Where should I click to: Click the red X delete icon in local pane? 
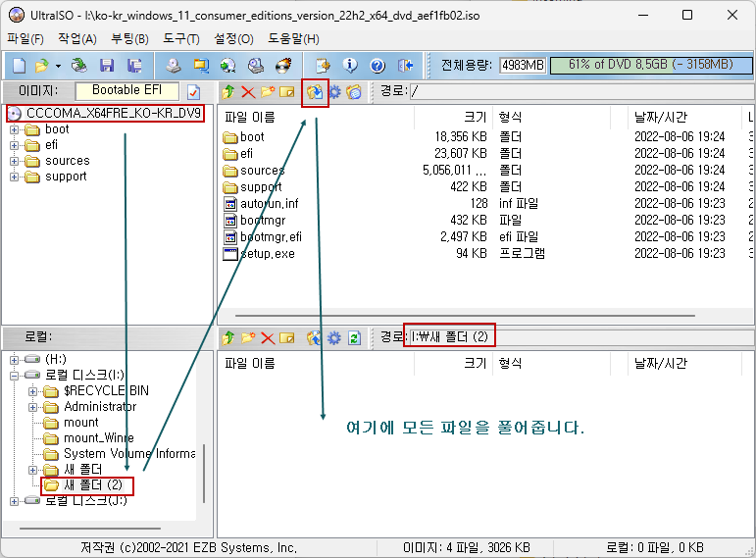pos(268,338)
